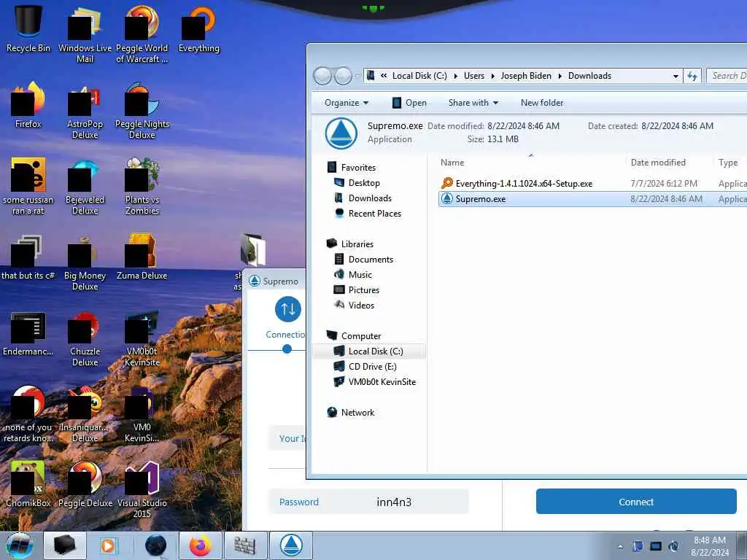Image resolution: width=747 pixels, height=560 pixels.
Task: Launch Windows Live Mail desktop shortcut
Action: (x=85, y=34)
